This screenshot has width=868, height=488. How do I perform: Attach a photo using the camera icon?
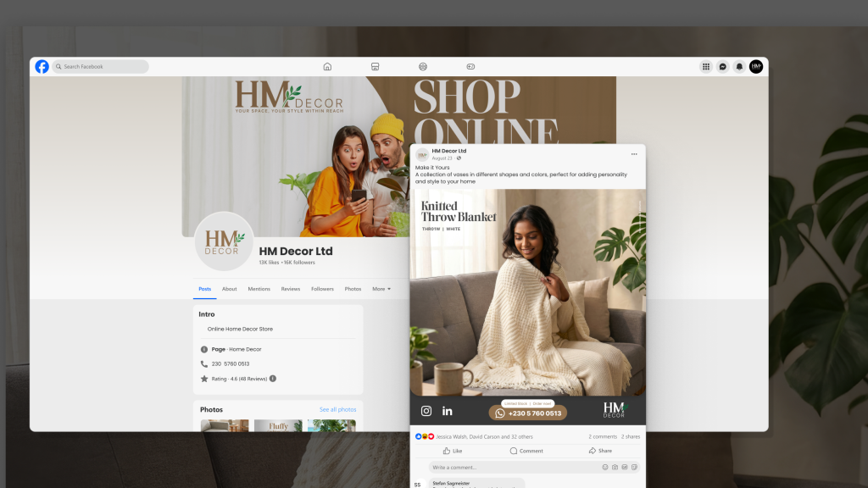615,467
